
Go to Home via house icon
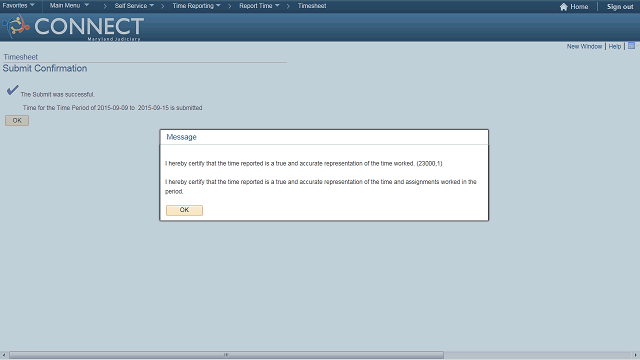(574, 7)
